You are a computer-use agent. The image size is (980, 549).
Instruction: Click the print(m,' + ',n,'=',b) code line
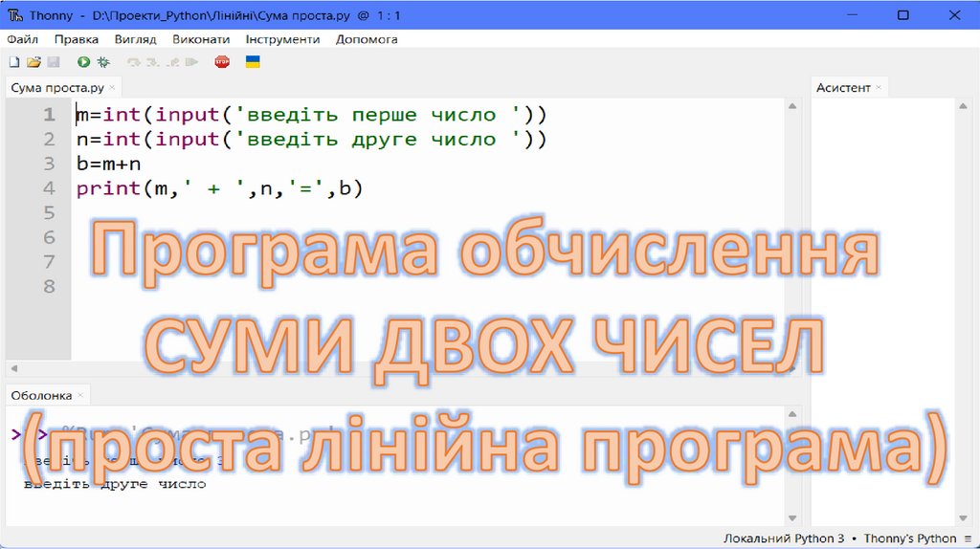[219, 188]
